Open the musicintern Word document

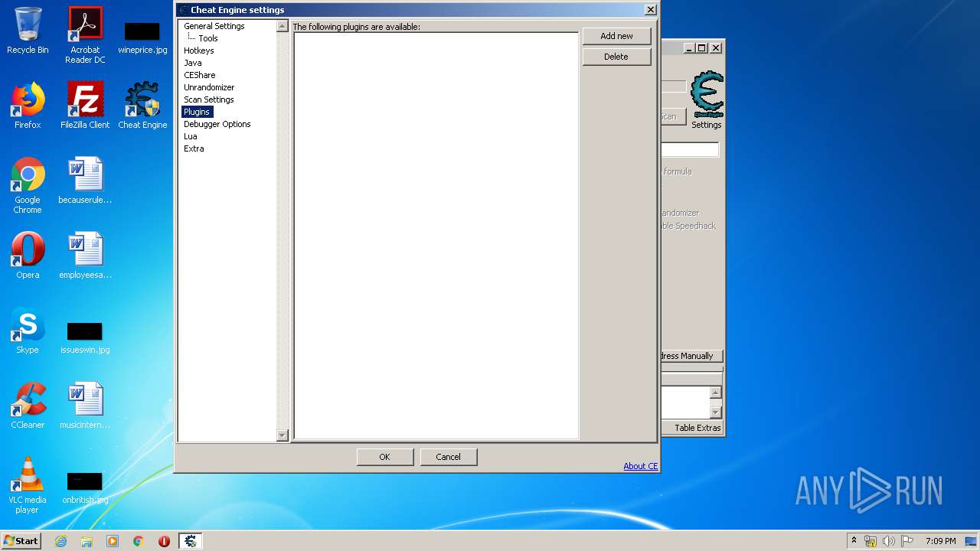click(85, 406)
